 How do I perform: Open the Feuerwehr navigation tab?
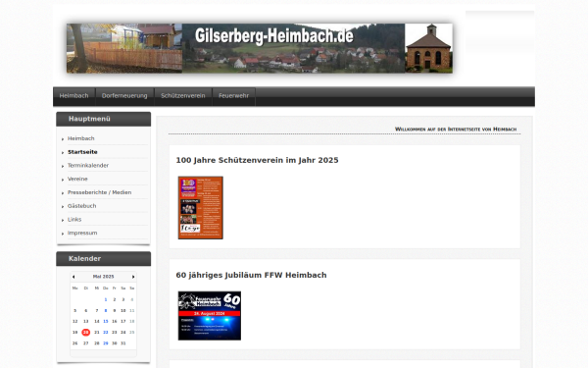click(x=233, y=96)
